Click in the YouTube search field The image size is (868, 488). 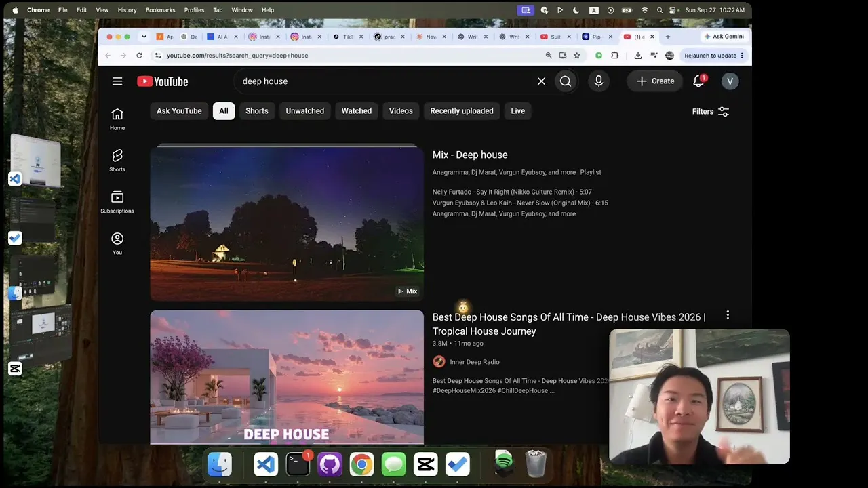[x=384, y=81]
